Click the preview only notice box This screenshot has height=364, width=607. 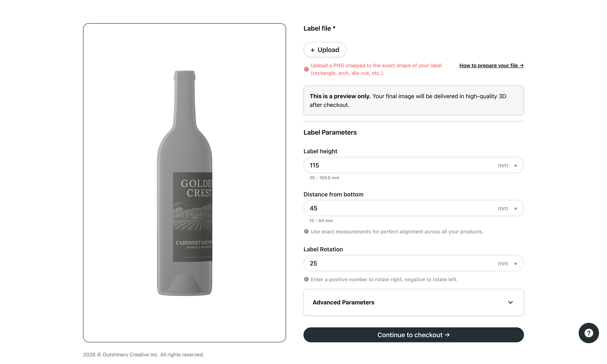pyautogui.click(x=413, y=100)
